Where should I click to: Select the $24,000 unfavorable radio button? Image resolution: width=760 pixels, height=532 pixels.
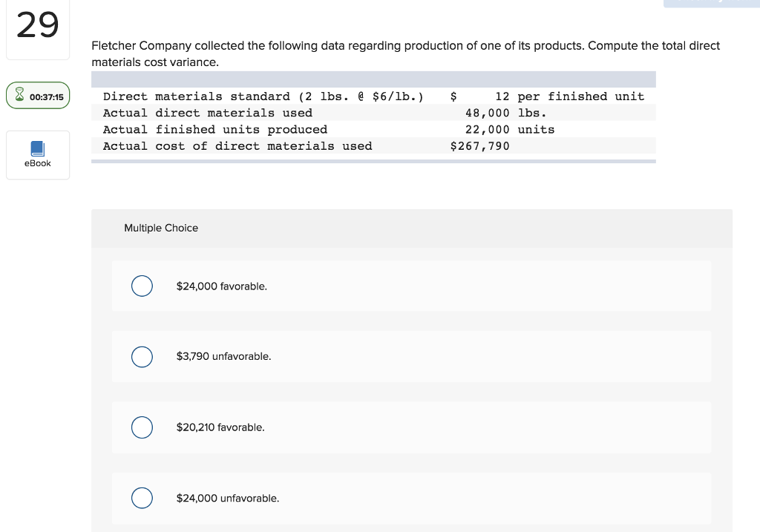142,498
